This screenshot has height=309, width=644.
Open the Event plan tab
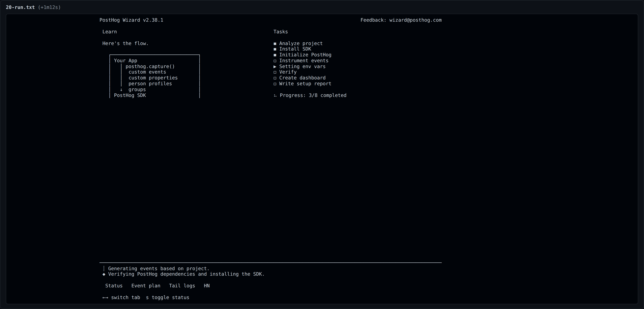146,286
